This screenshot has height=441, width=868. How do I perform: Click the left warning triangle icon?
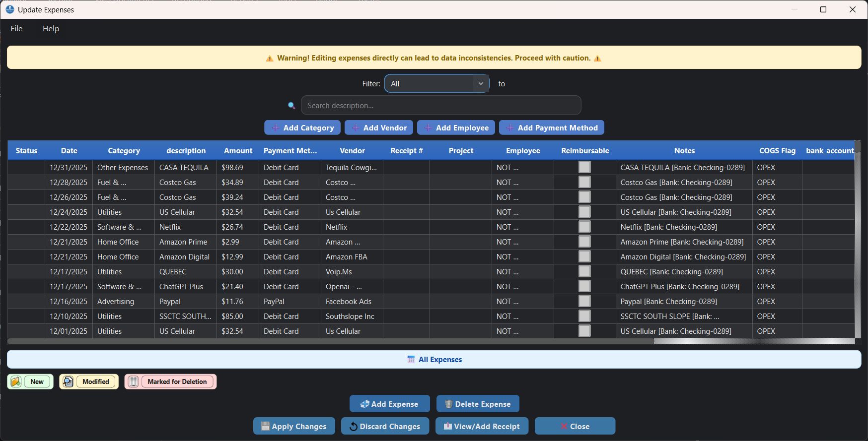coord(270,58)
